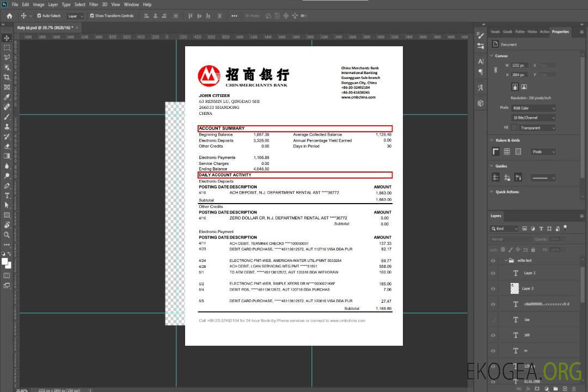
Task: Open the Brush Settings panel icon
Action: click(x=481, y=35)
